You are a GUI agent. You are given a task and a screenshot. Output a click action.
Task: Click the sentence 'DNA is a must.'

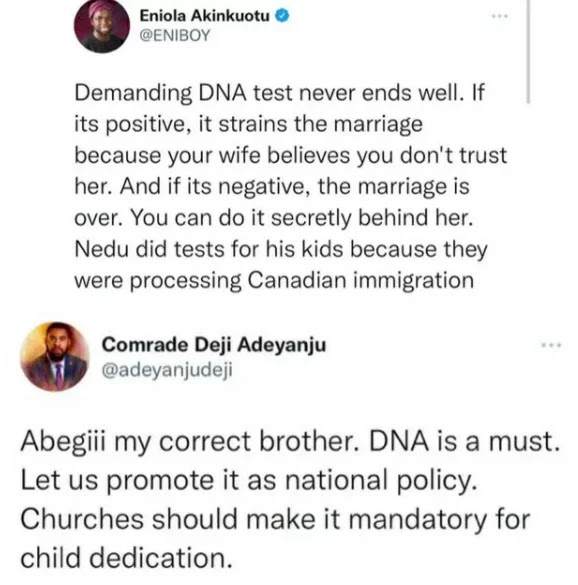[465, 441]
